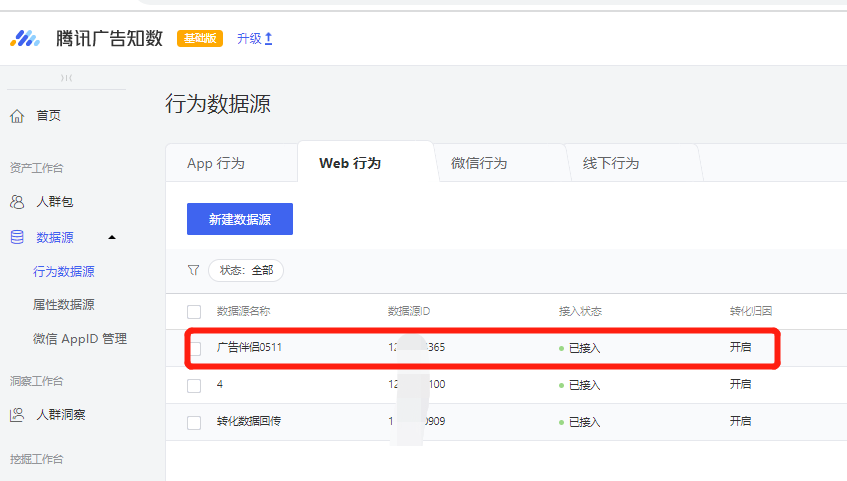Click the filter funnel icon
The width and height of the screenshot is (847, 481).
point(194,270)
